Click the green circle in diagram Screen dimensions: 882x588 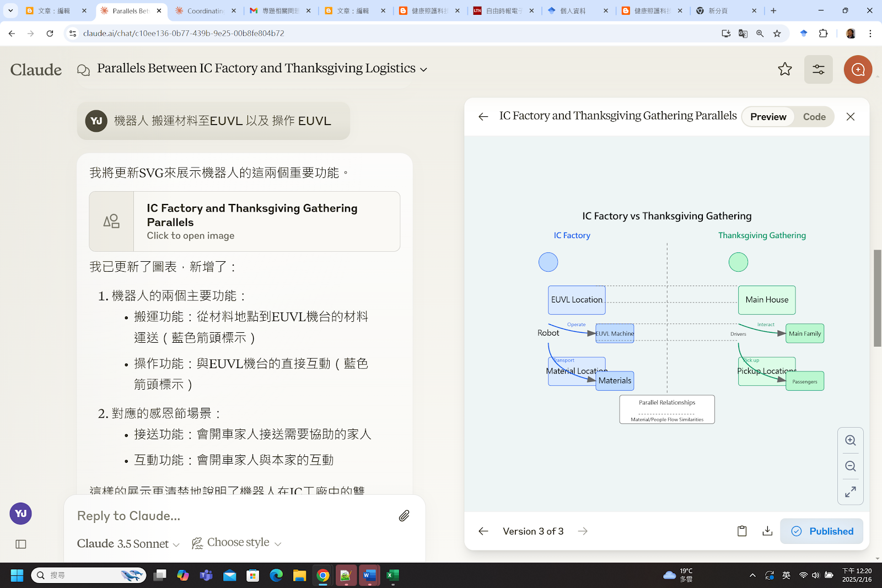(x=738, y=262)
